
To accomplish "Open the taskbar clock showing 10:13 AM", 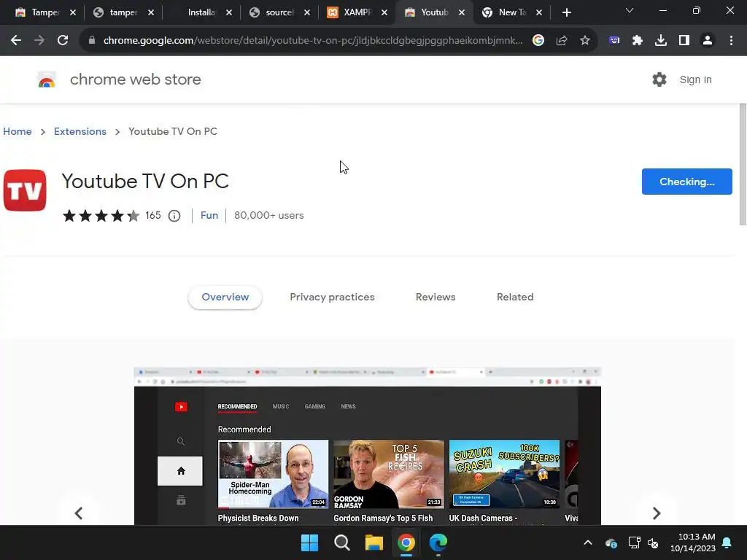I will pos(693,542).
